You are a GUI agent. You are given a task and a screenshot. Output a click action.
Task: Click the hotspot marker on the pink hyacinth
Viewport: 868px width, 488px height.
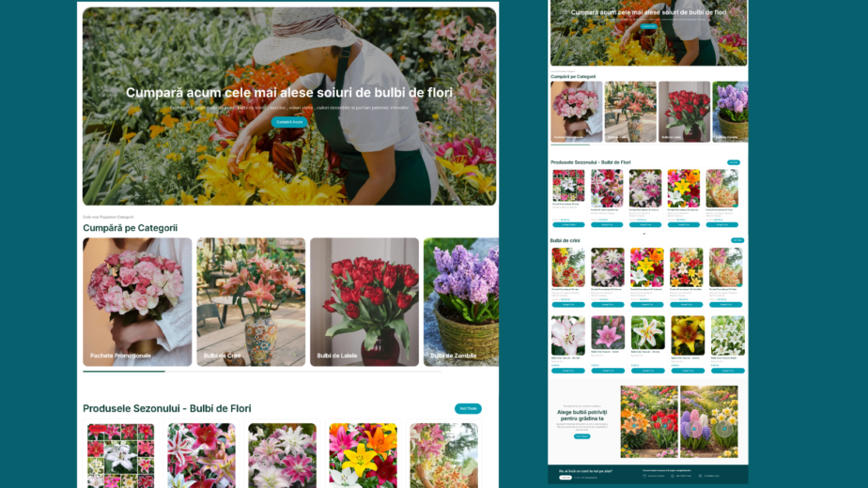coord(694,429)
